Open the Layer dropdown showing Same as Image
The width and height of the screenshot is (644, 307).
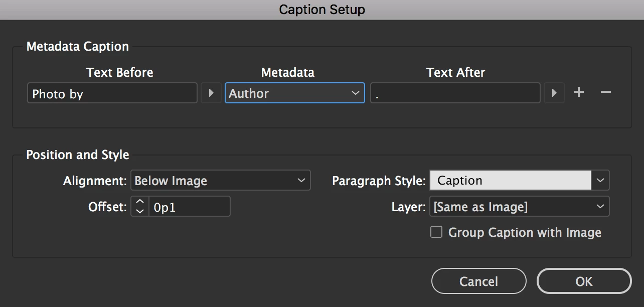[x=519, y=207]
